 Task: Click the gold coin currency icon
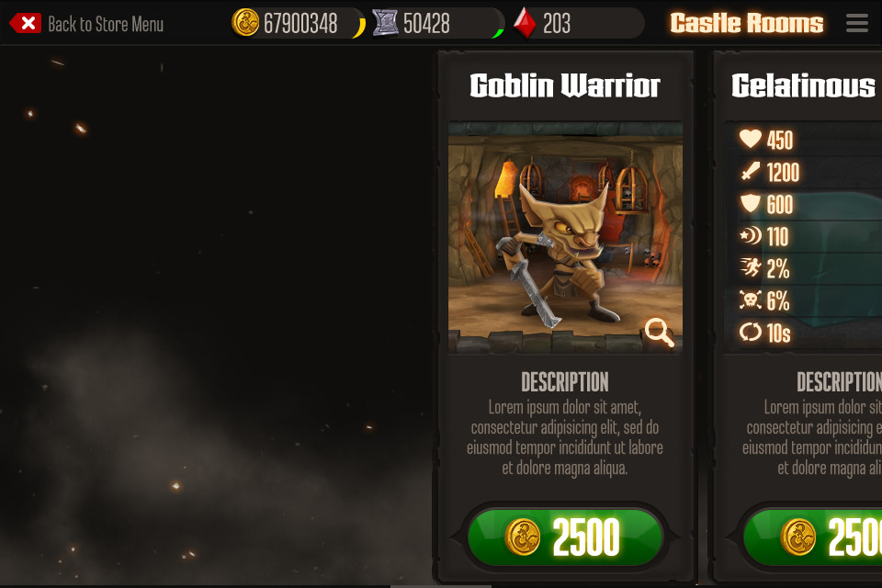point(245,23)
